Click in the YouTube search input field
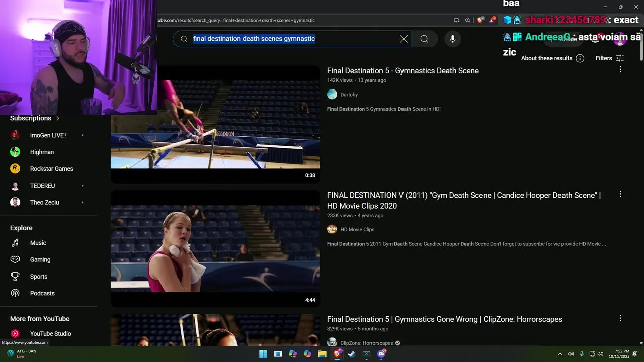 point(292,39)
